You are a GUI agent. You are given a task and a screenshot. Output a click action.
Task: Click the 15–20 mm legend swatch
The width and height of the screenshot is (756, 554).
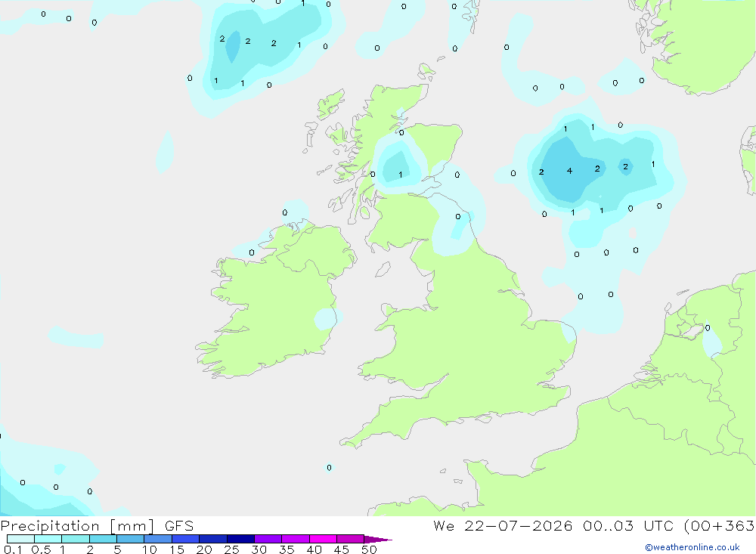pos(186,539)
